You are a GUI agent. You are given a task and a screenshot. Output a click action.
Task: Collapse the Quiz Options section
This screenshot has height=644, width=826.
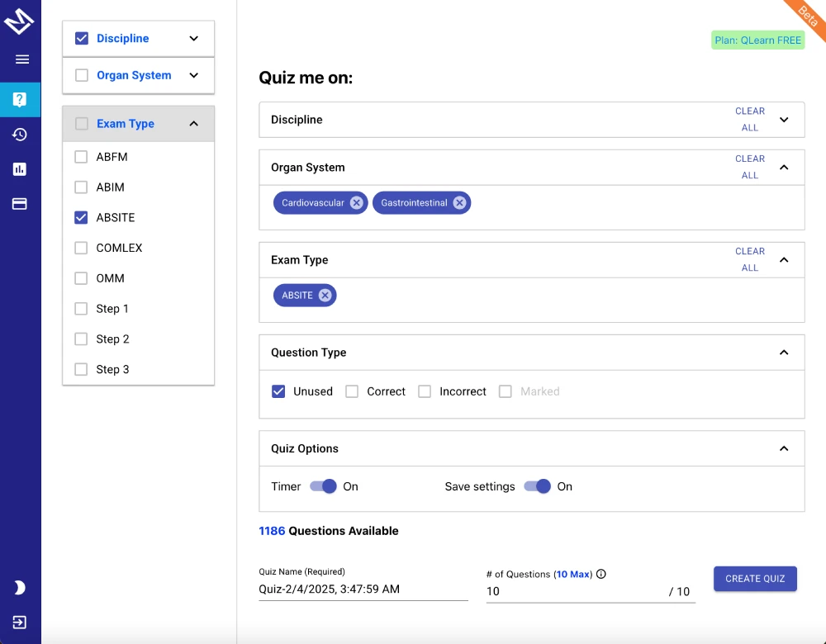[784, 448]
